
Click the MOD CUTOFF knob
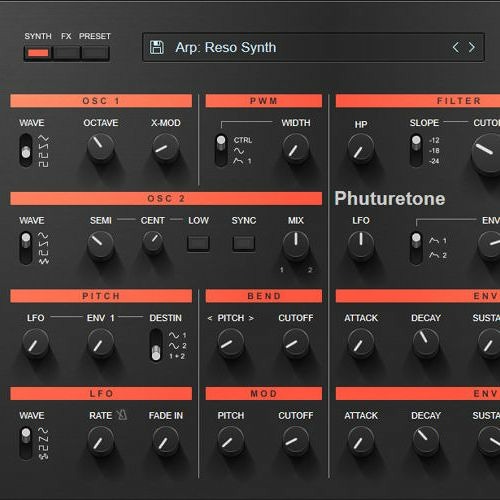point(296,440)
